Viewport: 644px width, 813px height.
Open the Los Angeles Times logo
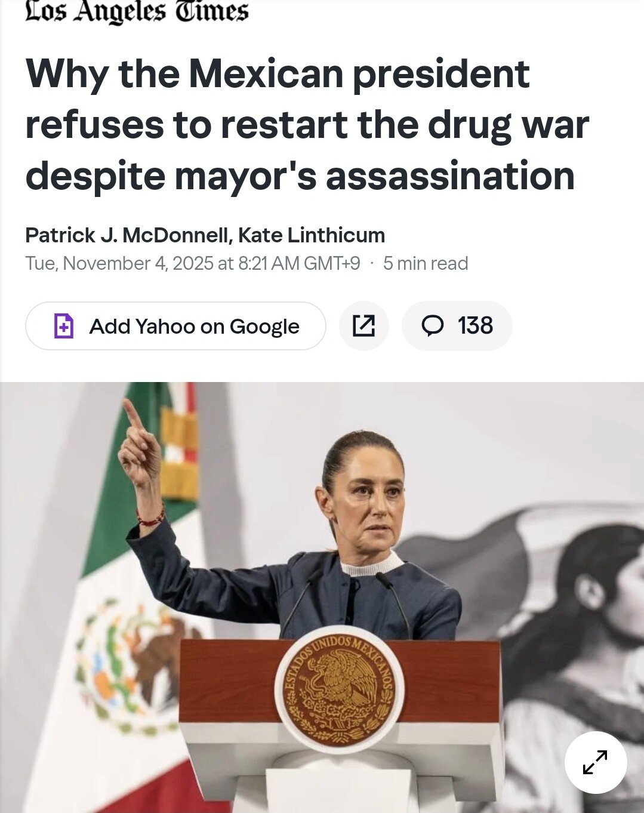pos(137,12)
